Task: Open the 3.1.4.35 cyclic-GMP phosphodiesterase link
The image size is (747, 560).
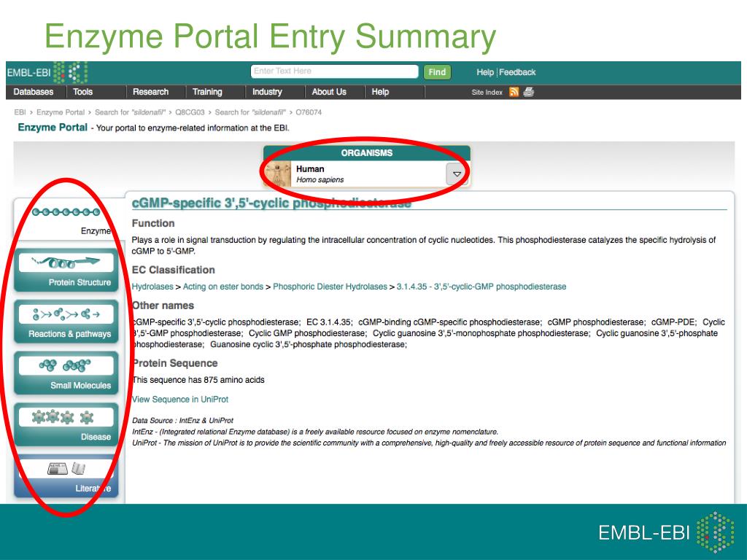Action: 481,287
